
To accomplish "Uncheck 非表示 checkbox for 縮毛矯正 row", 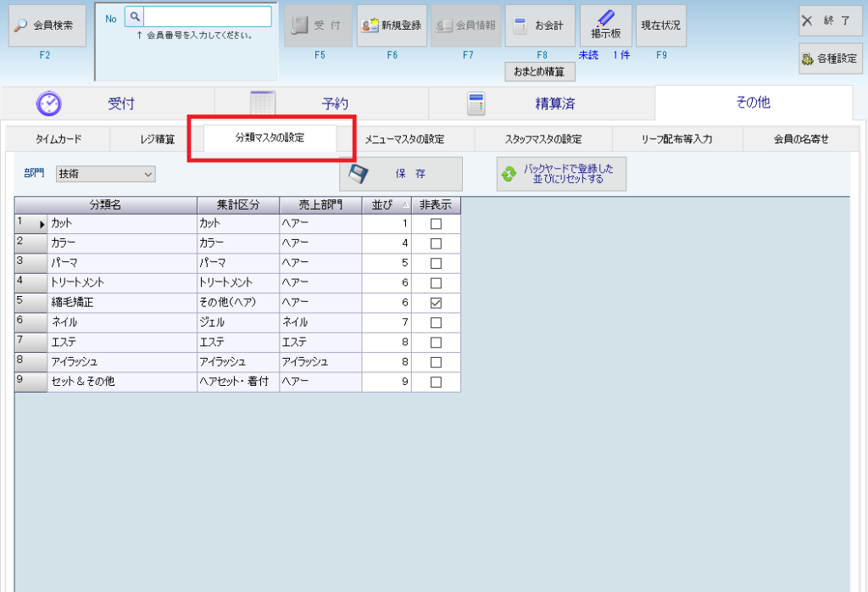I will point(436,303).
